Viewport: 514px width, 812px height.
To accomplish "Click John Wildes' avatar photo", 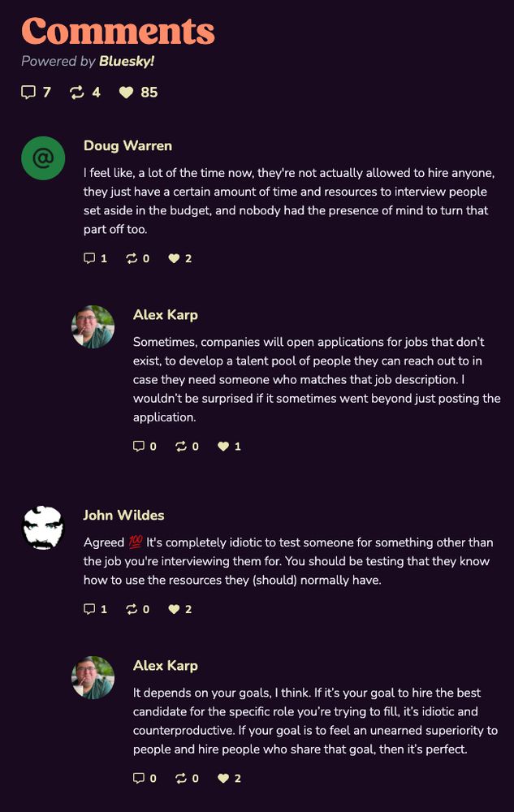I will (42, 527).
